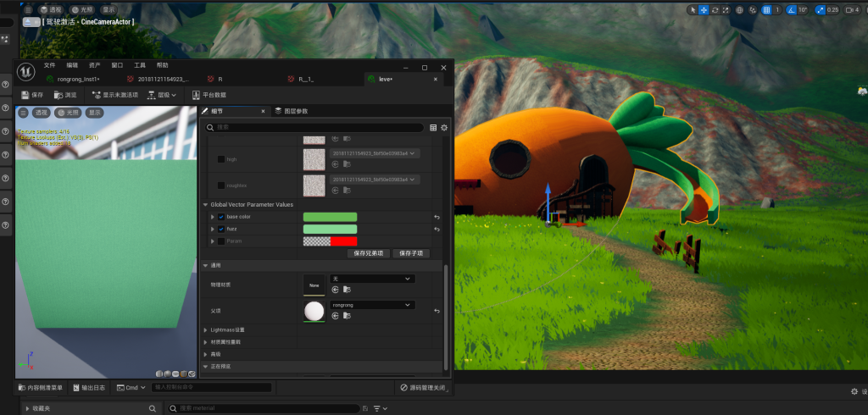Open the roughtex texture asset dropdown
This screenshot has width=868, height=415.
point(375,180)
